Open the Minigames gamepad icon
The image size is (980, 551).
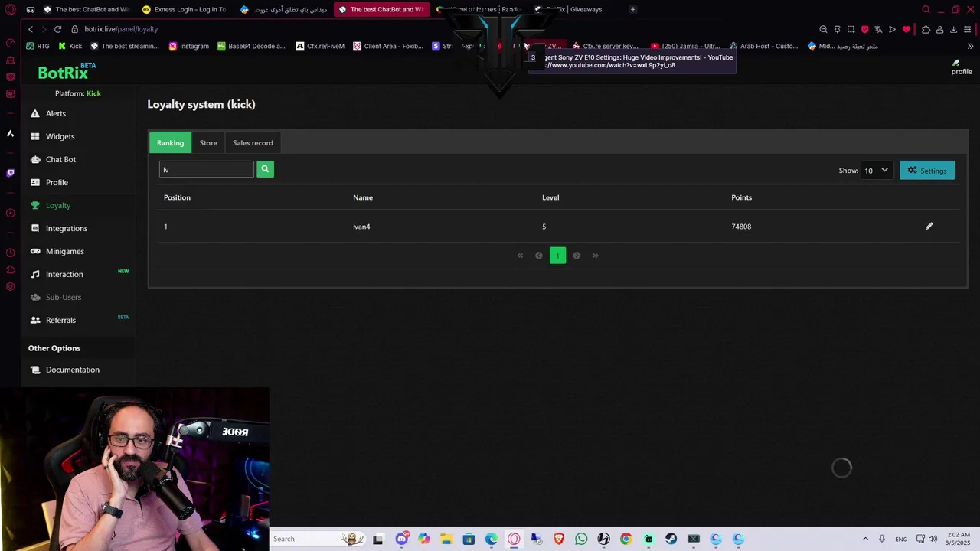34,251
